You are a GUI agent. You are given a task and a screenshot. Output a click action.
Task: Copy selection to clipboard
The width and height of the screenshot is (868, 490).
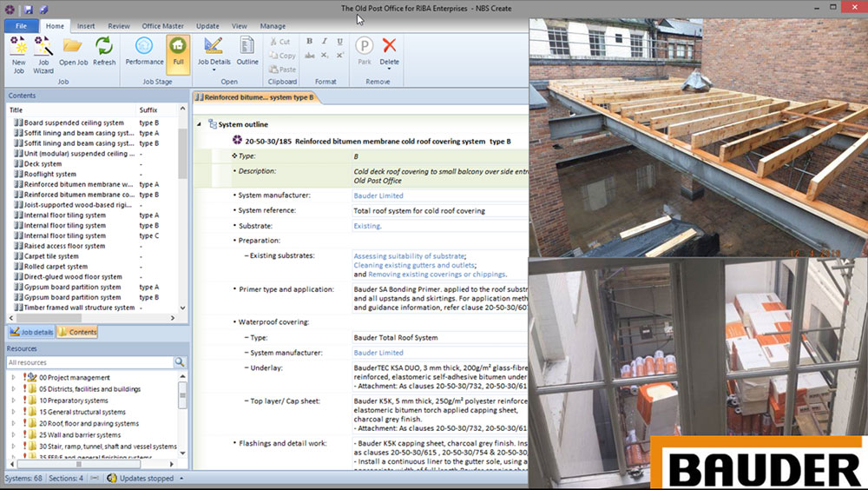(282, 56)
